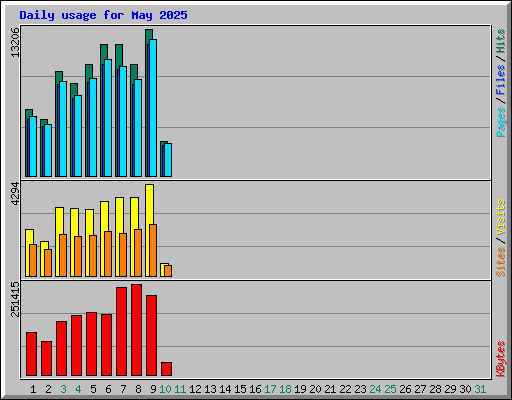Select green day "10" on the x-axis

click(165, 389)
